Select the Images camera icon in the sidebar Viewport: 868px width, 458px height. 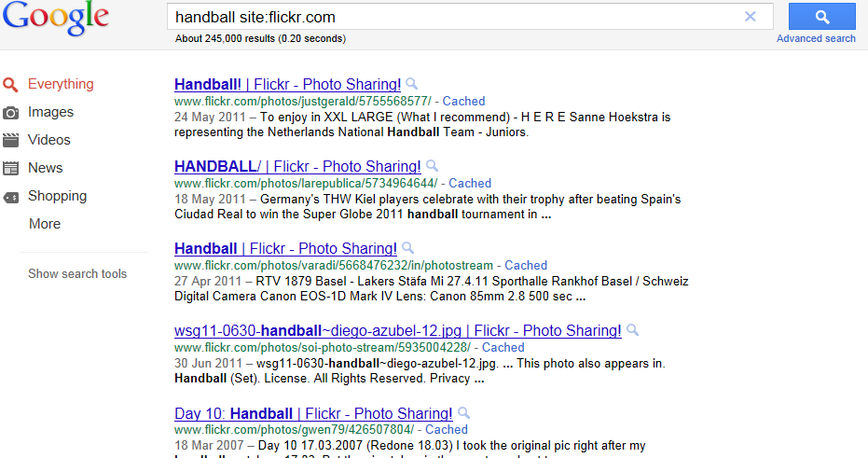(x=10, y=113)
